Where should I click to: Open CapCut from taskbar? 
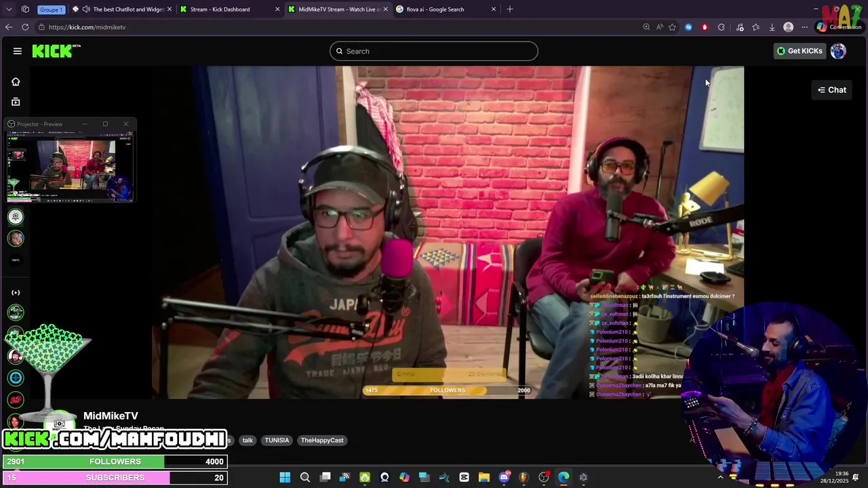click(464, 477)
